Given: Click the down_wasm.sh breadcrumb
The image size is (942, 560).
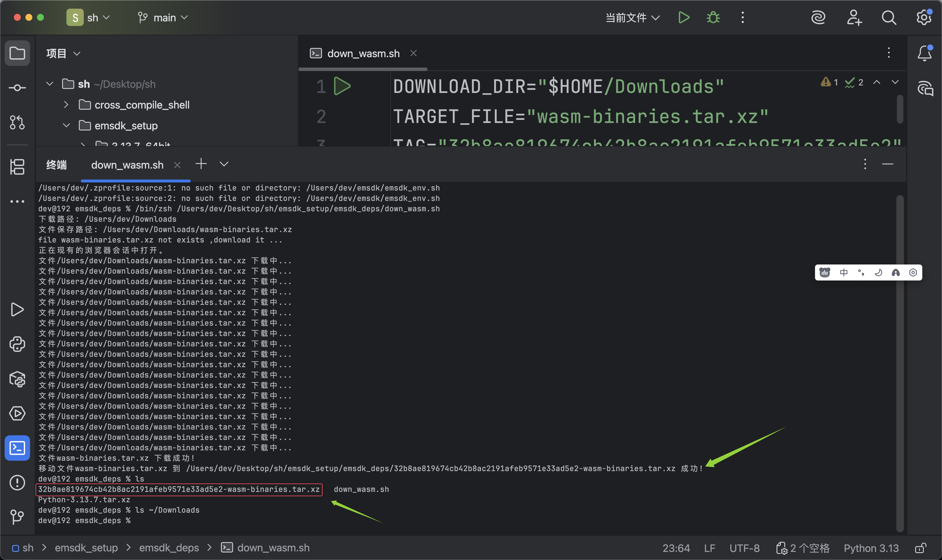Looking at the screenshot, I should pyautogui.click(x=265, y=548).
